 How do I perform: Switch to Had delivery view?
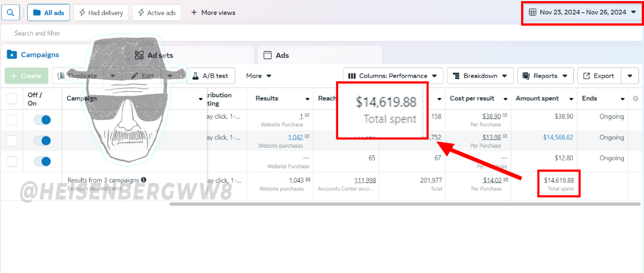tap(101, 13)
